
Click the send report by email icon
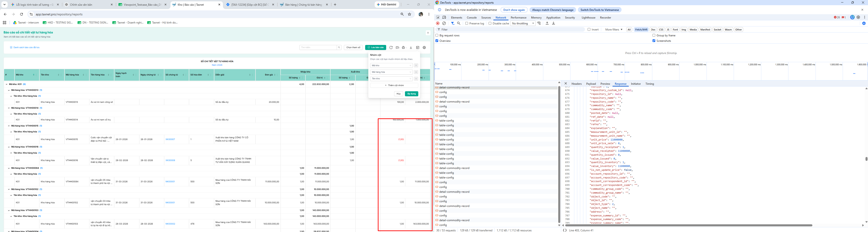pyautogui.click(x=398, y=47)
